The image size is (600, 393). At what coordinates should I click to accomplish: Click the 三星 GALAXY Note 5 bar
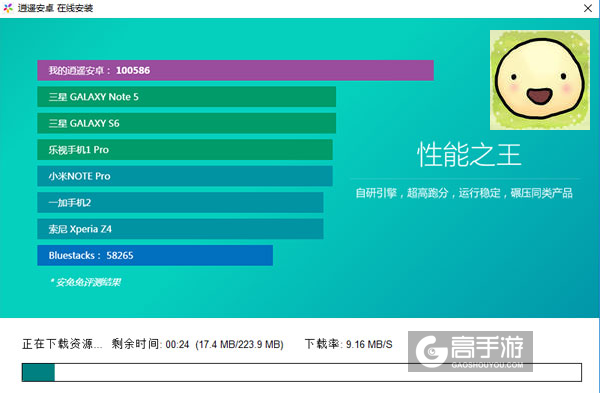(x=187, y=97)
